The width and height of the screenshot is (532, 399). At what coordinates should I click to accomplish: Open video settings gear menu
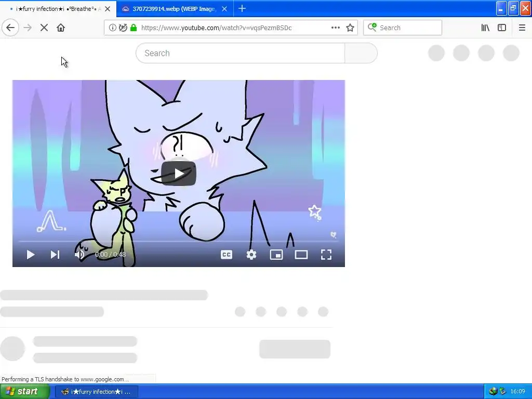coord(251,255)
